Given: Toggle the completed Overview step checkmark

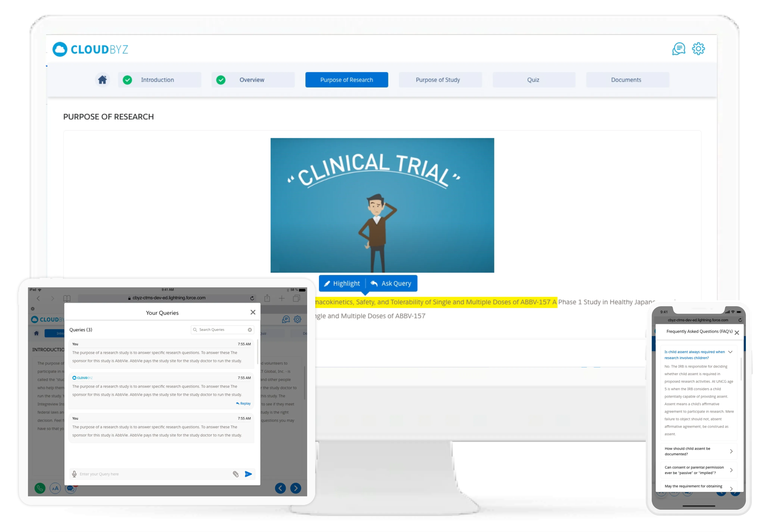Looking at the screenshot, I should coord(221,80).
